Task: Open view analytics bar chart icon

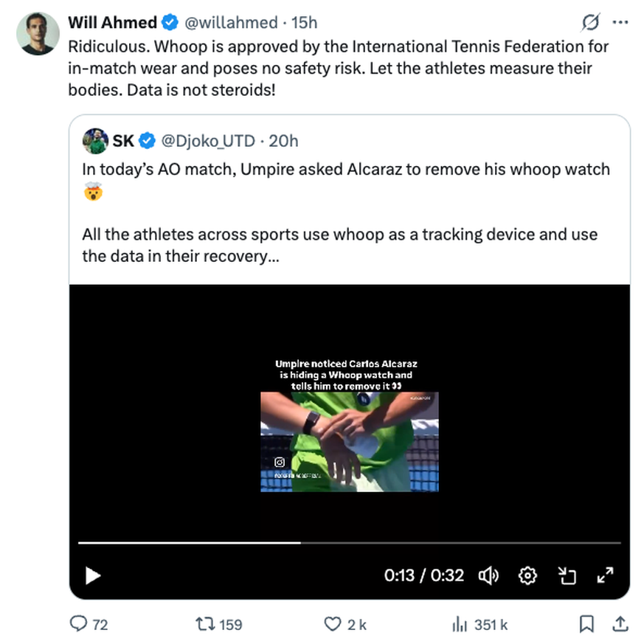Action: click(x=460, y=624)
